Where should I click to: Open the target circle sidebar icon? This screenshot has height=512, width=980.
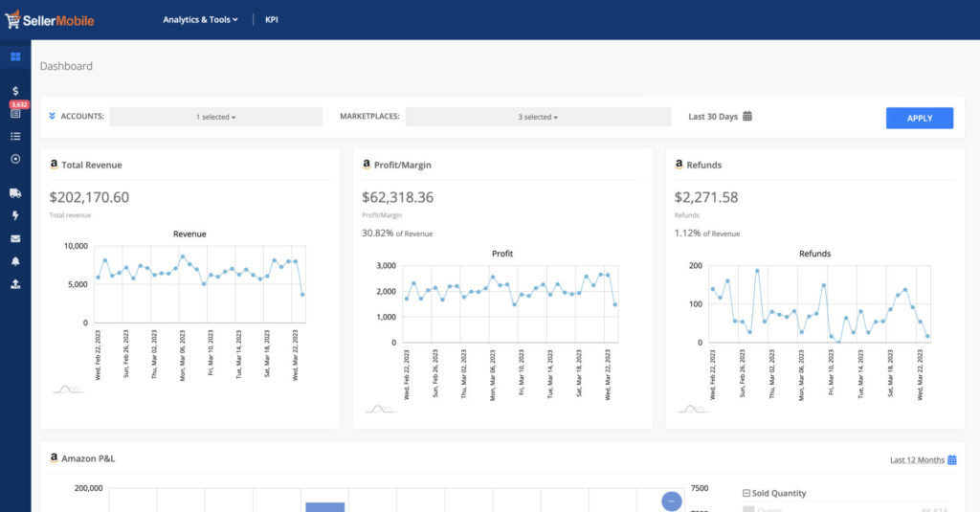15,159
